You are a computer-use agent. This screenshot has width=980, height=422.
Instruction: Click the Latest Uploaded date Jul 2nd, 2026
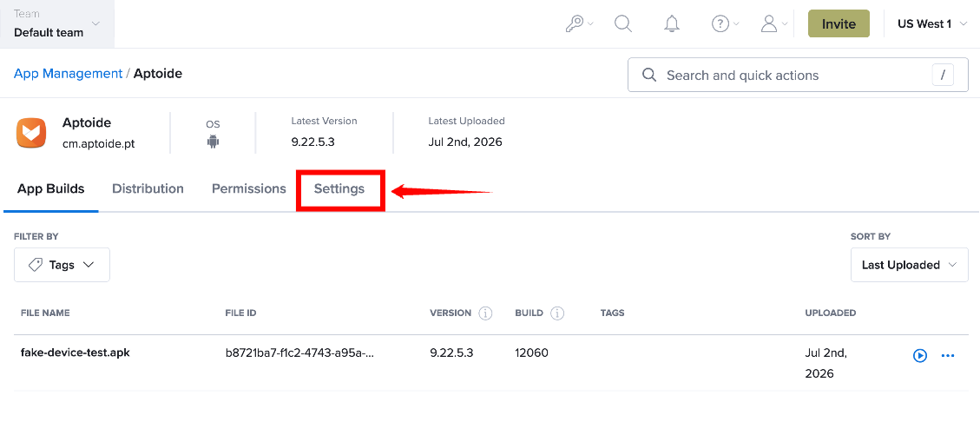[x=465, y=142]
